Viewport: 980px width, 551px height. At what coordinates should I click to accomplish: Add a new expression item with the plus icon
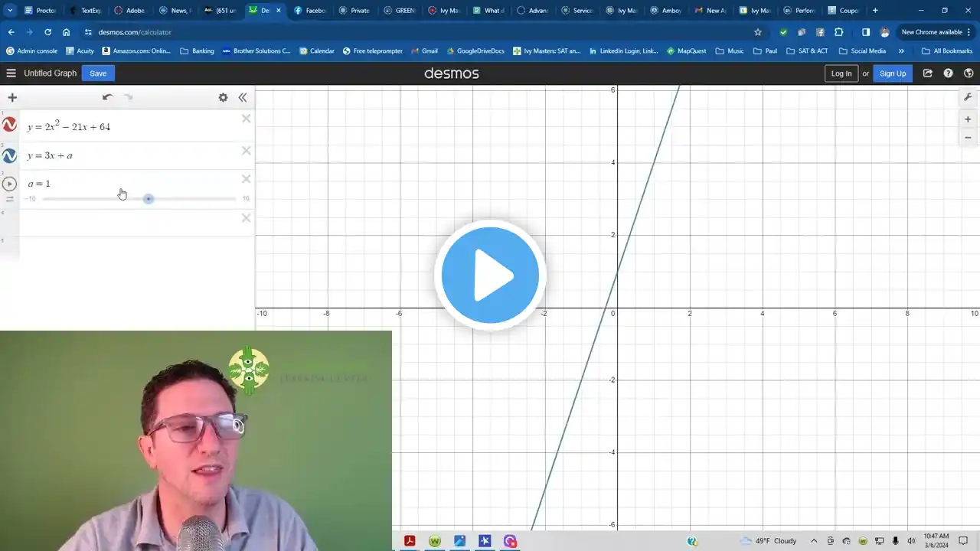point(12,97)
